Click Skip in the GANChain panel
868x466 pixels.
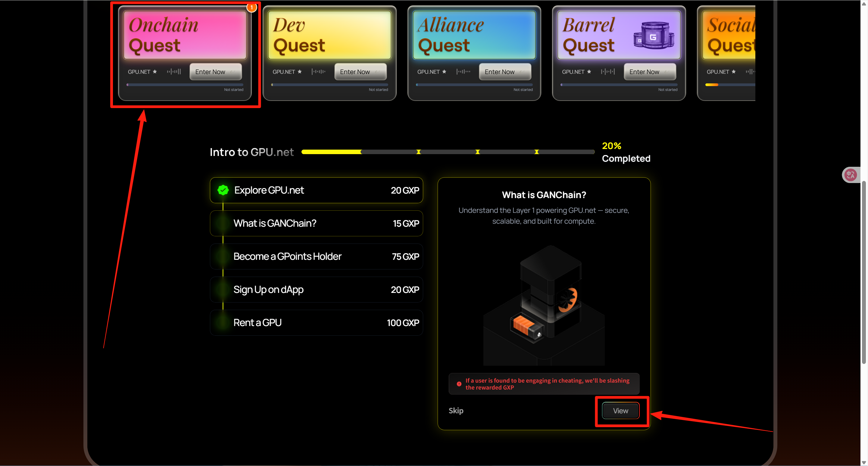tap(456, 411)
